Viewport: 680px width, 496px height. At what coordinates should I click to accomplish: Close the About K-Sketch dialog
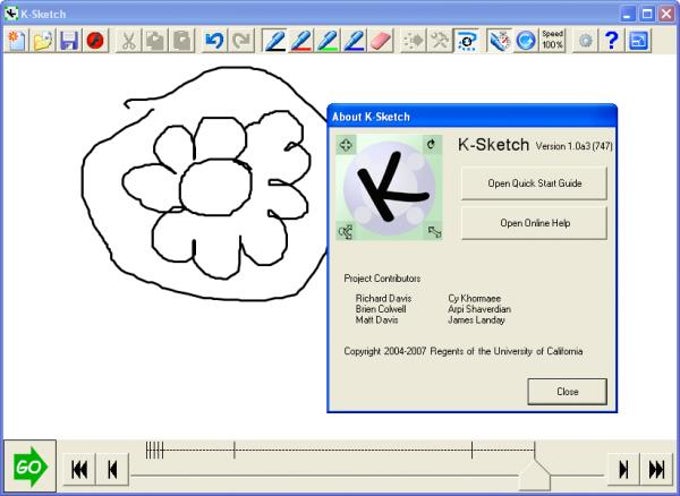(x=567, y=392)
